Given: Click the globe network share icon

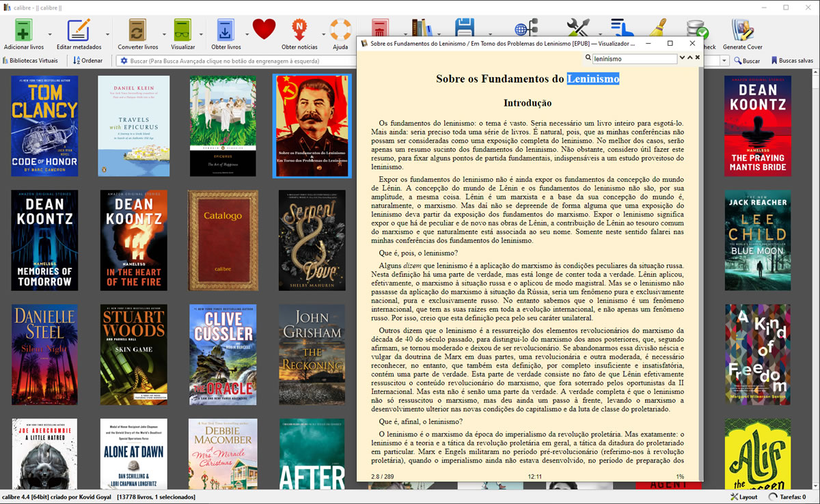Looking at the screenshot, I should (525, 28).
